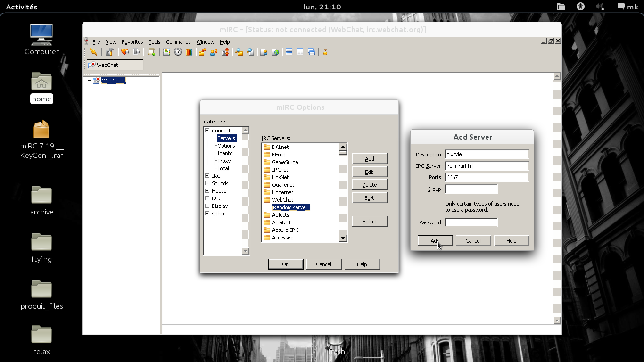Image resolution: width=644 pixels, height=362 pixels.
Task: Open the Commands menu
Action: pos(178,42)
